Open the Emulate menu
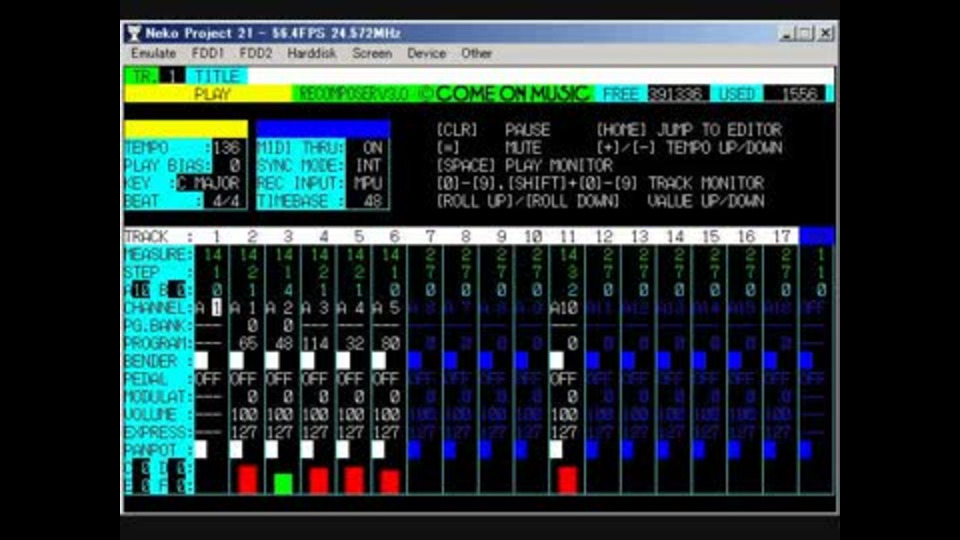 (153, 53)
